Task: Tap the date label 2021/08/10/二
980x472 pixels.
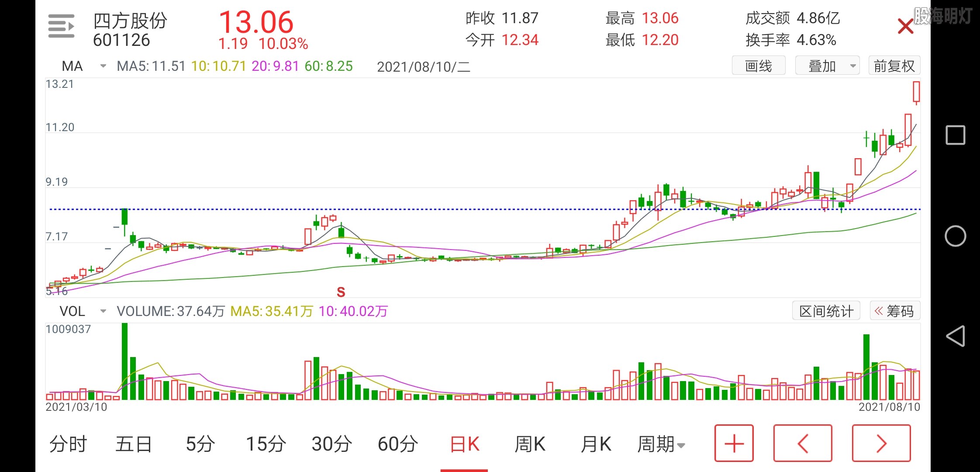Action: click(x=424, y=66)
